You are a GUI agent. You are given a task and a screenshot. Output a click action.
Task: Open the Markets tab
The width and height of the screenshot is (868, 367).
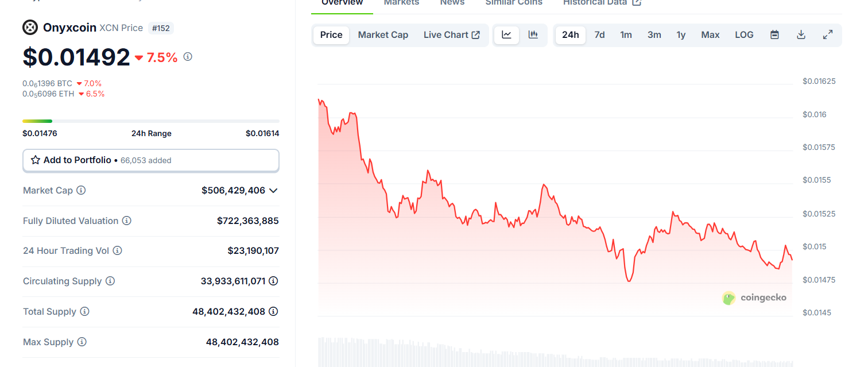(x=401, y=3)
